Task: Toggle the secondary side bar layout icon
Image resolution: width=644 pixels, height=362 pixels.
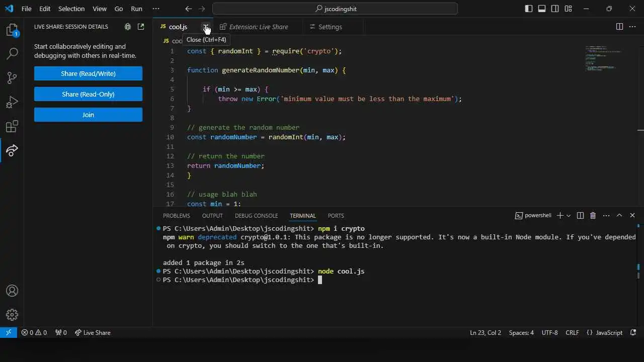Action: click(555, 9)
